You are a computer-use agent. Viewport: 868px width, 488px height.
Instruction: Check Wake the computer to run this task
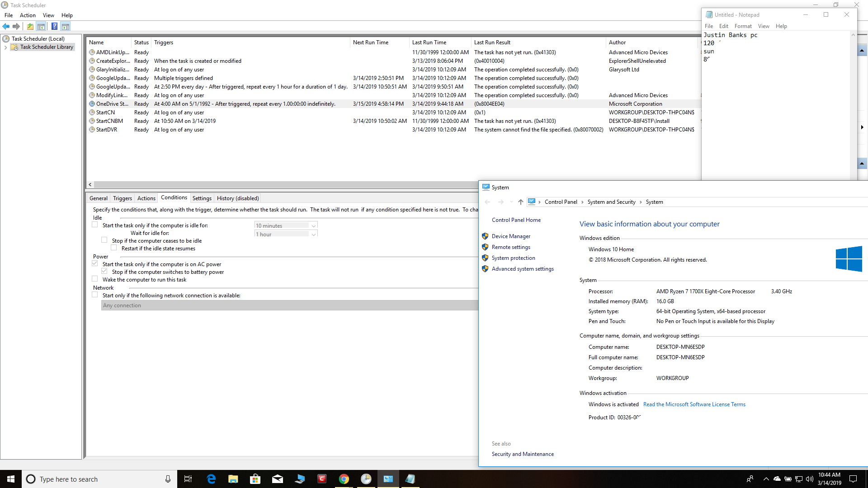[95, 279]
